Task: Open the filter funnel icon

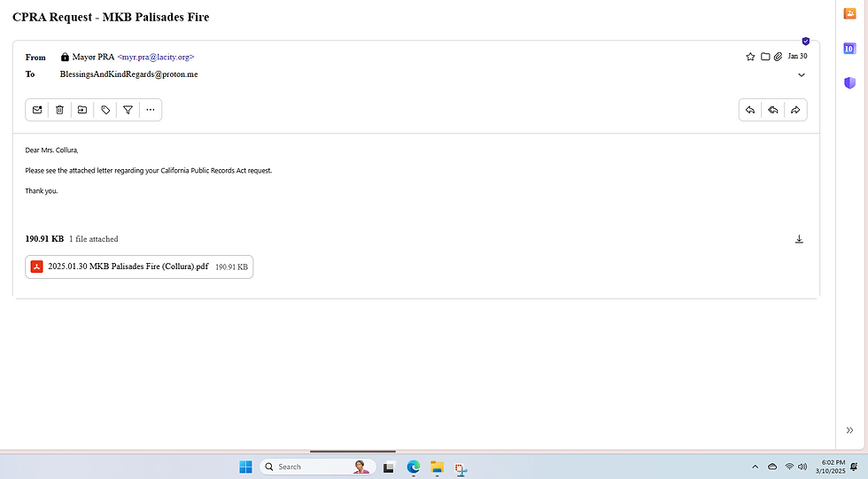Action: (128, 110)
